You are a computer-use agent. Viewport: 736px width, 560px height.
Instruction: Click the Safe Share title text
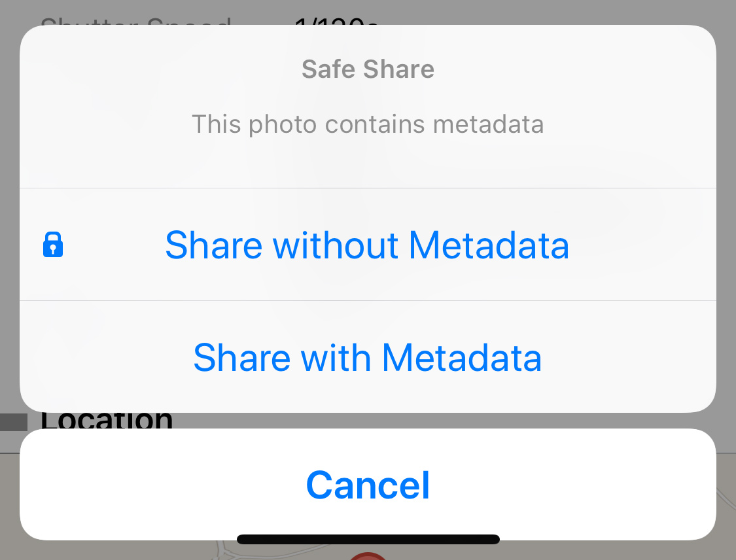pos(368,69)
